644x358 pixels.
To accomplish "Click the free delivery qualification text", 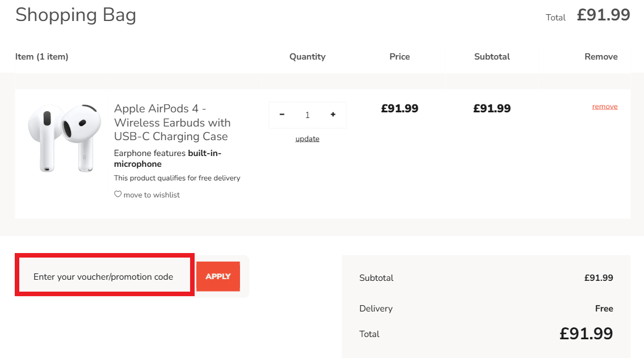I will pos(177,178).
